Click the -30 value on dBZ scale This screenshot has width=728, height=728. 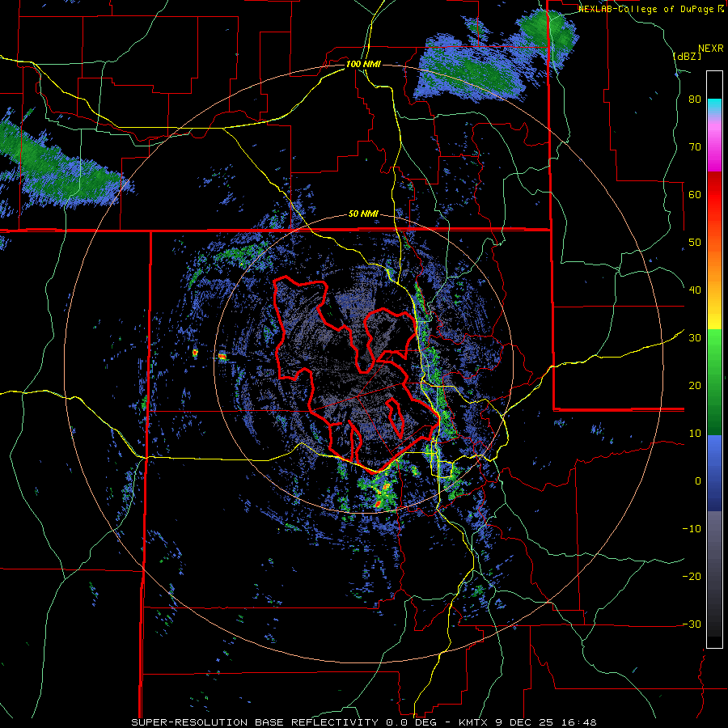click(692, 624)
